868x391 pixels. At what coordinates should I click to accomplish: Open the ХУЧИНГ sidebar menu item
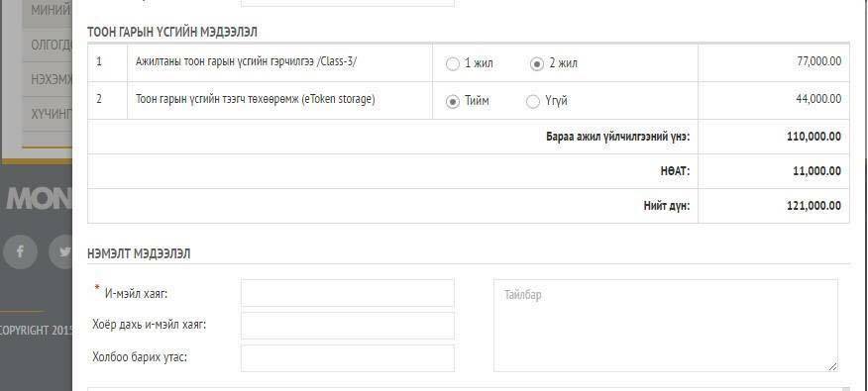coord(48,115)
